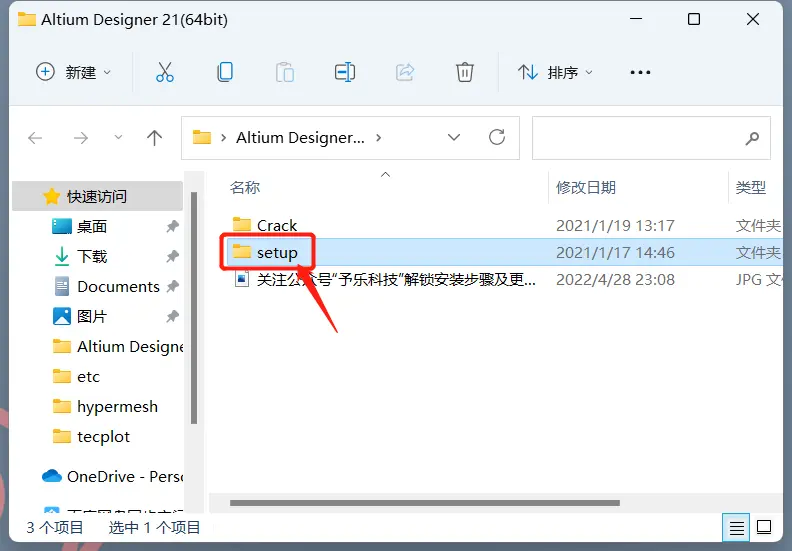Click the Delete trash can icon
Image resolution: width=792 pixels, height=551 pixels.
tap(465, 72)
